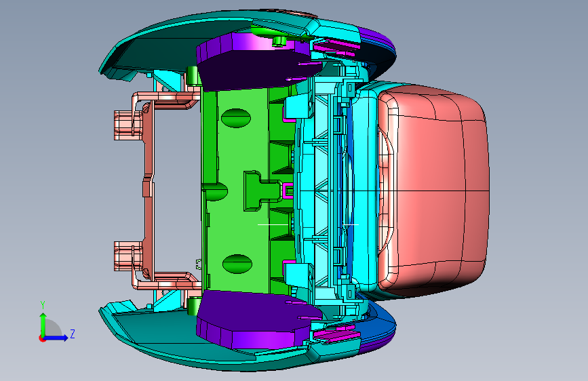Click the blue Z axis arrow of triad
This screenshot has width=588, height=381.
57,338
